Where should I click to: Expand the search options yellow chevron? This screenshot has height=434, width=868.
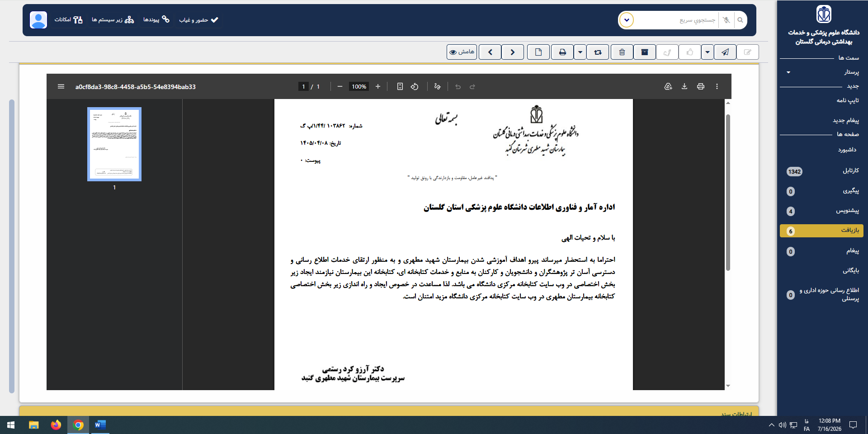click(x=627, y=20)
